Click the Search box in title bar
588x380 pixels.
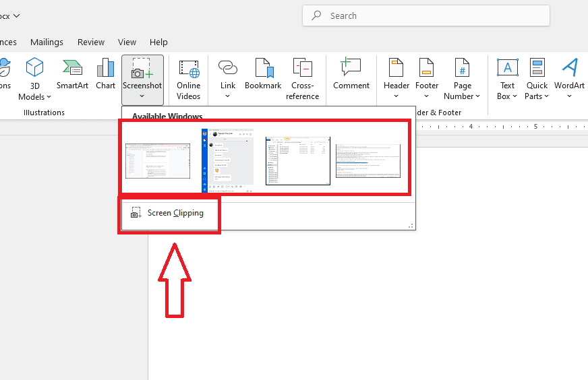pyautogui.click(x=426, y=15)
